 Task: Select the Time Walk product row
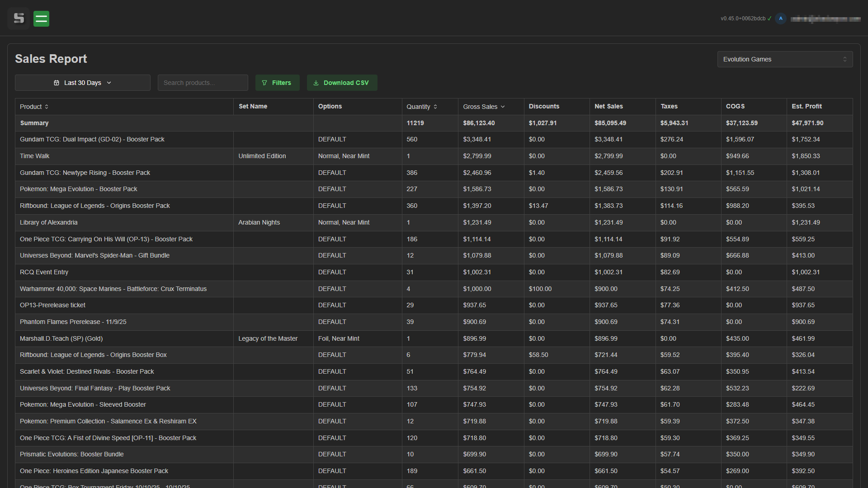35,156
